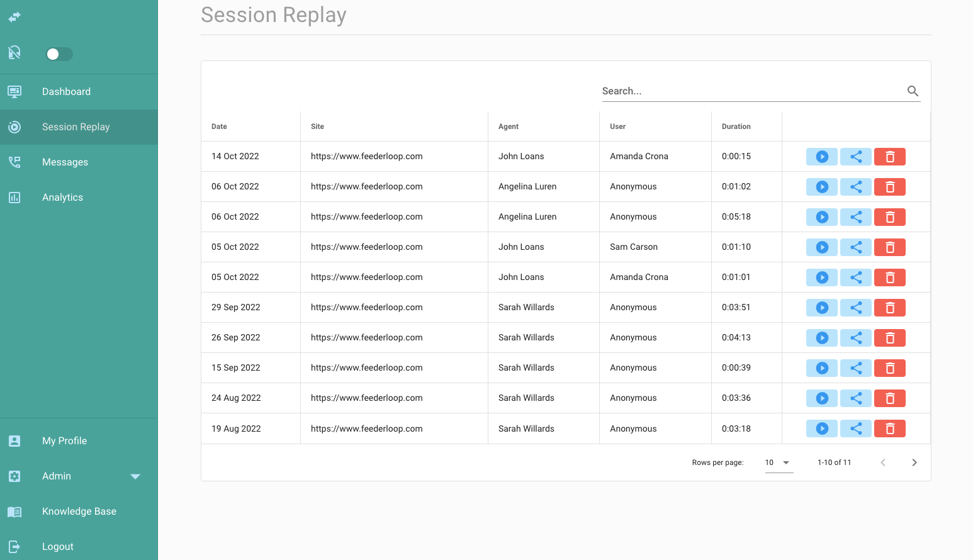Share the 29 Sep 2022 session

click(x=856, y=308)
